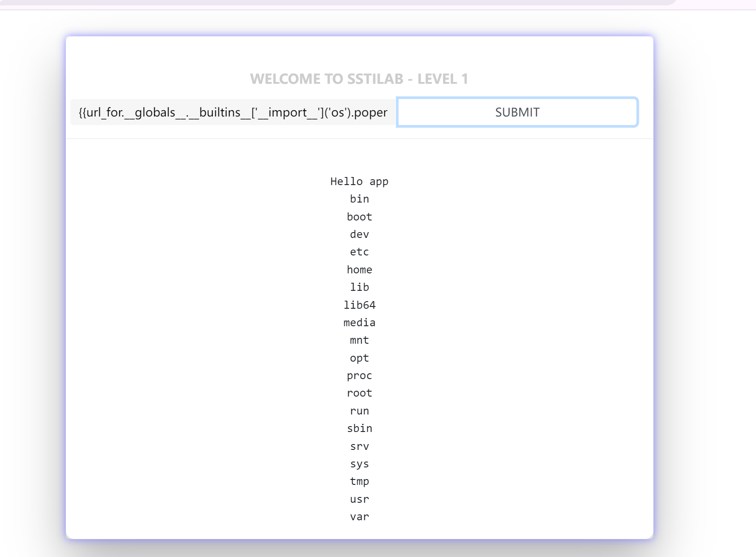Select the "bin" directory entry
The height and width of the screenshot is (557, 756).
click(x=359, y=199)
